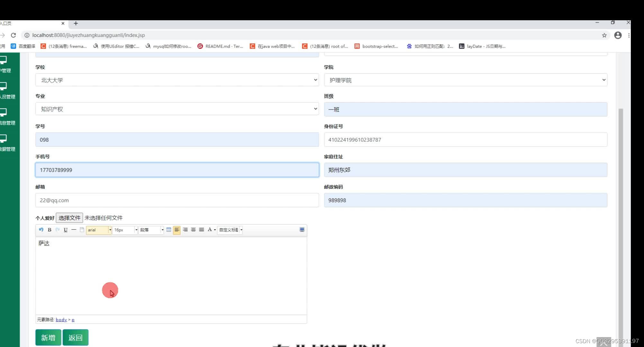This screenshot has width=644, height=347.
Task: Click the 选择文件 file chooser button
Action: pyautogui.click(x=69, y=218)
